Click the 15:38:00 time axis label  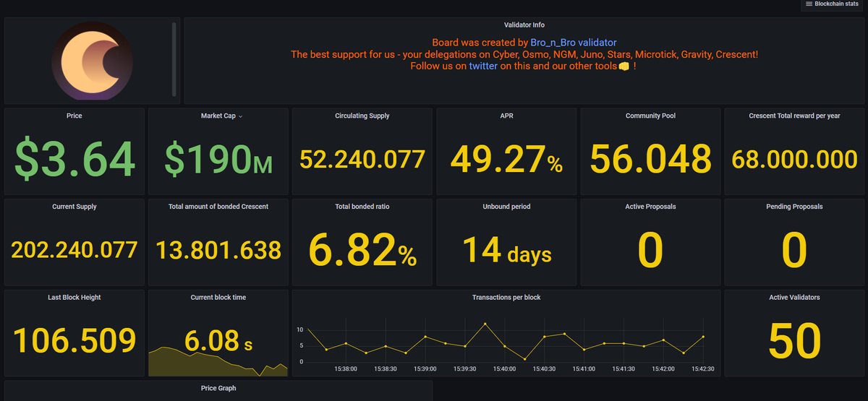345,368
